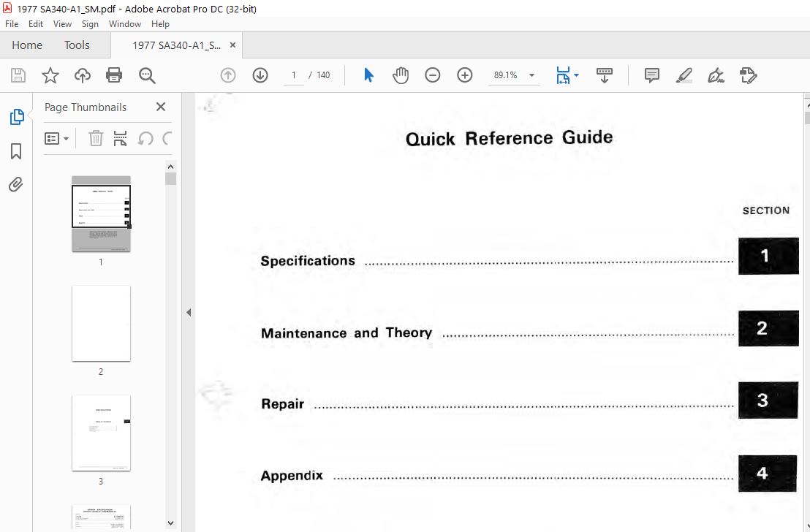
Task: Open the zoom percentage dropdown
Action: tap(531, 75)
